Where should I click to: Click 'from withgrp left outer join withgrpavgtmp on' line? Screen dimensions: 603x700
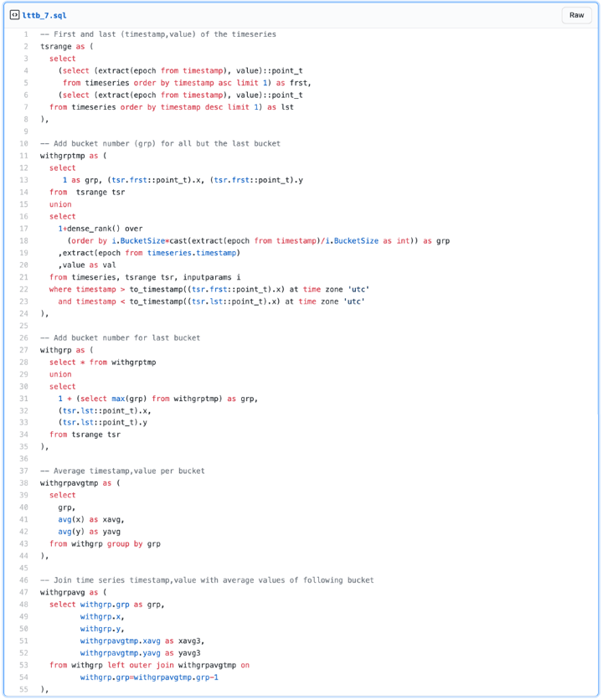point(149,665)
